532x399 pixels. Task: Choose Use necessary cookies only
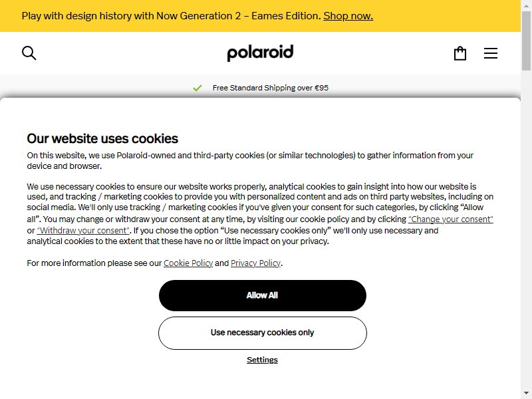[x=263, y=333]
